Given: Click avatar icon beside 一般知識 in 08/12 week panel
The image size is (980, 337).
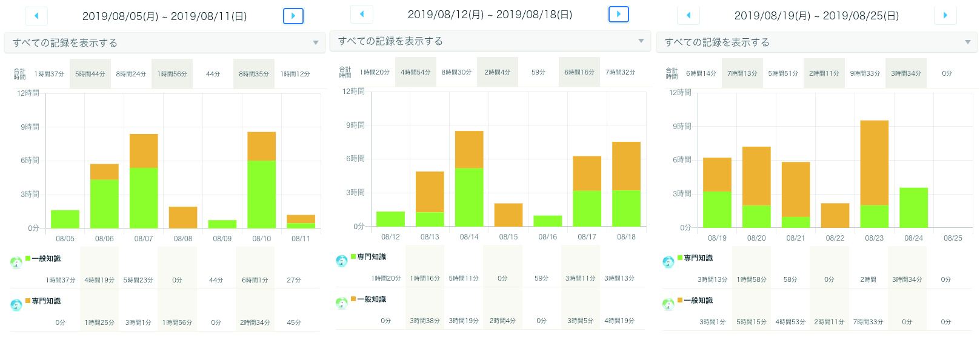Looking at the screenshot, I should click(342, 303).
